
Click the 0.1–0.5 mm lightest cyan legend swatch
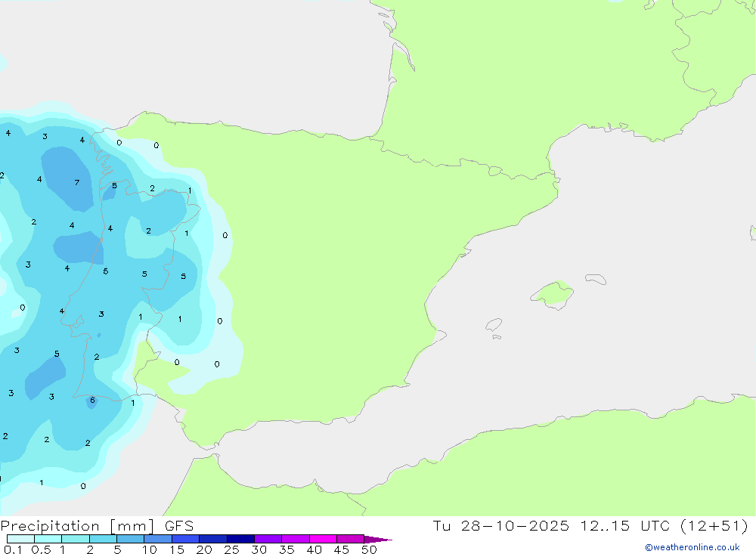(x=20, y=539)
